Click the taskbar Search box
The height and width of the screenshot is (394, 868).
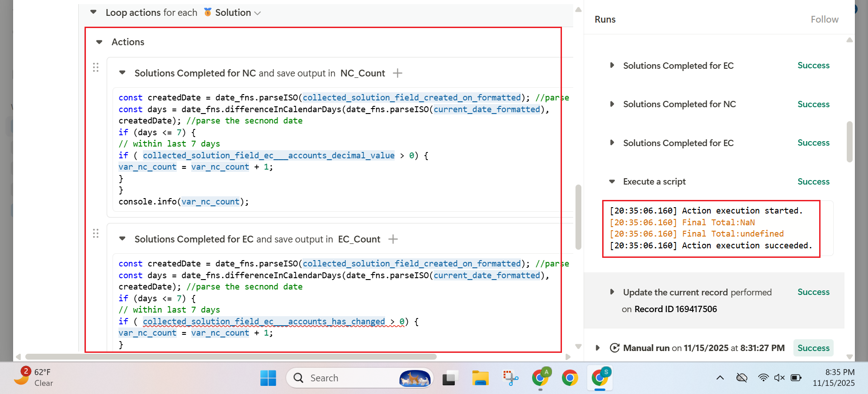344,378
